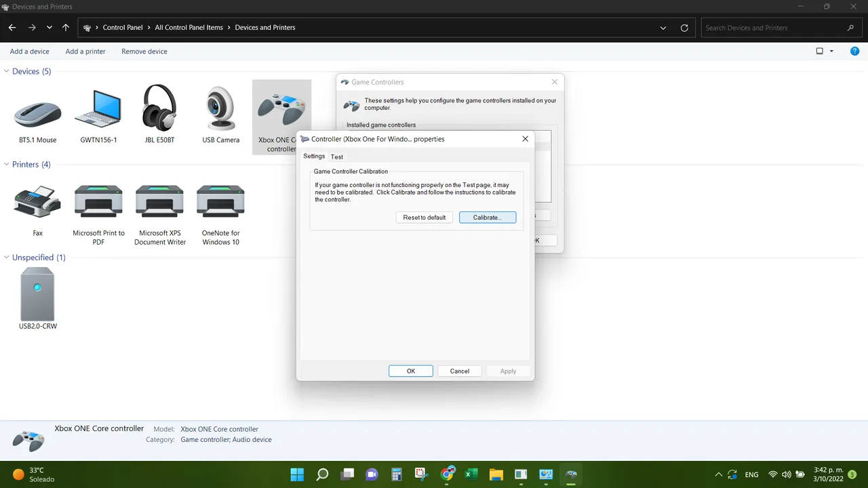
Task: Click the Back navigation arrow
Action: click(12, 28)
